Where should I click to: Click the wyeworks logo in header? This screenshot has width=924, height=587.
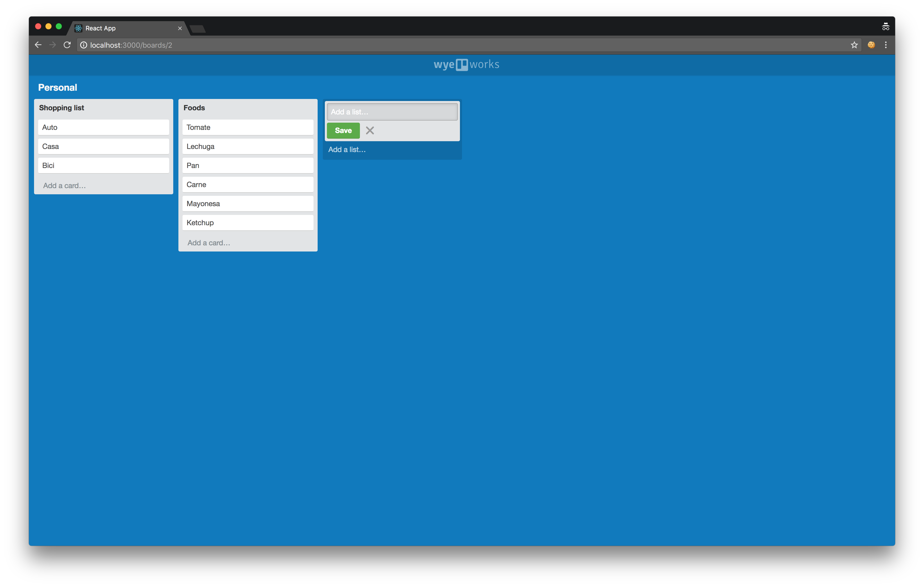466,64
